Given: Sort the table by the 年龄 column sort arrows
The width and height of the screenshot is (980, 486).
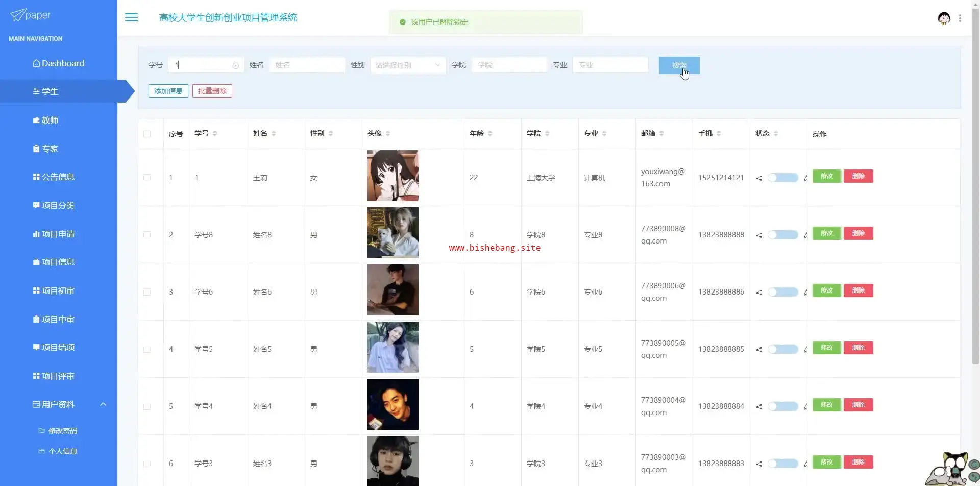Looking at the screenshot, I should [x=490, y=133].
